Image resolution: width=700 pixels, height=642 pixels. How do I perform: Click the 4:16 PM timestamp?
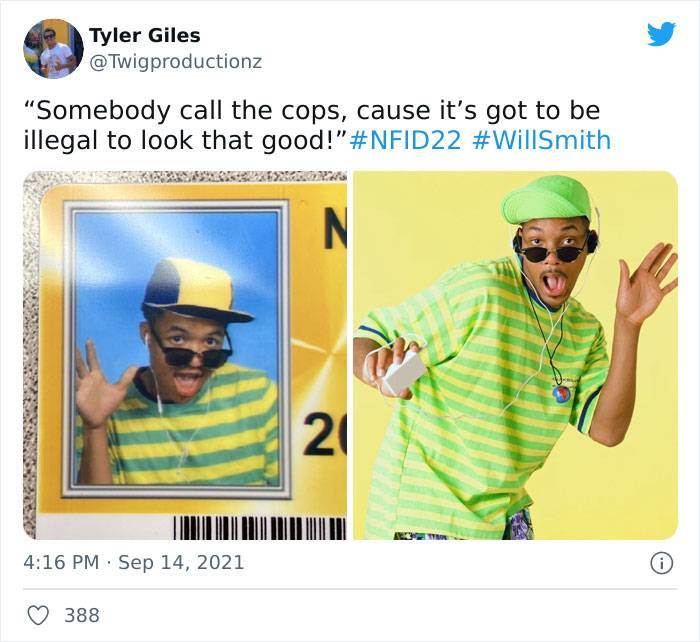pos(61,562)
